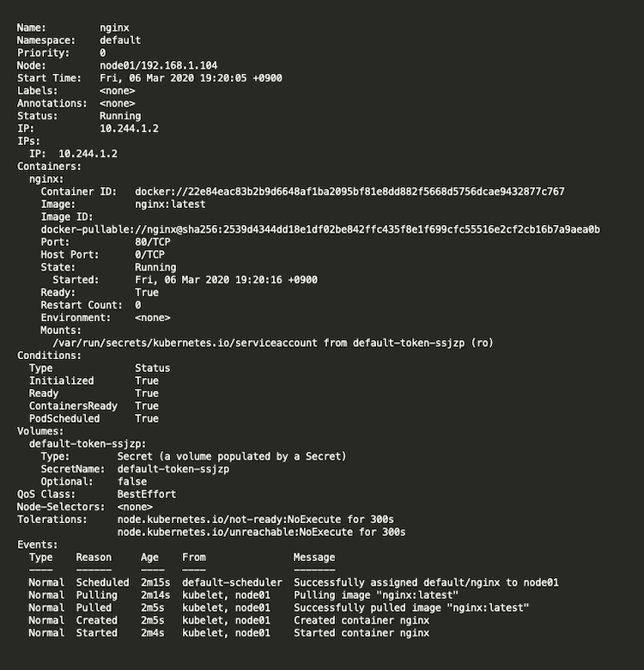Click the docker-pullable sha256 image ID

(x=320, y=229)
